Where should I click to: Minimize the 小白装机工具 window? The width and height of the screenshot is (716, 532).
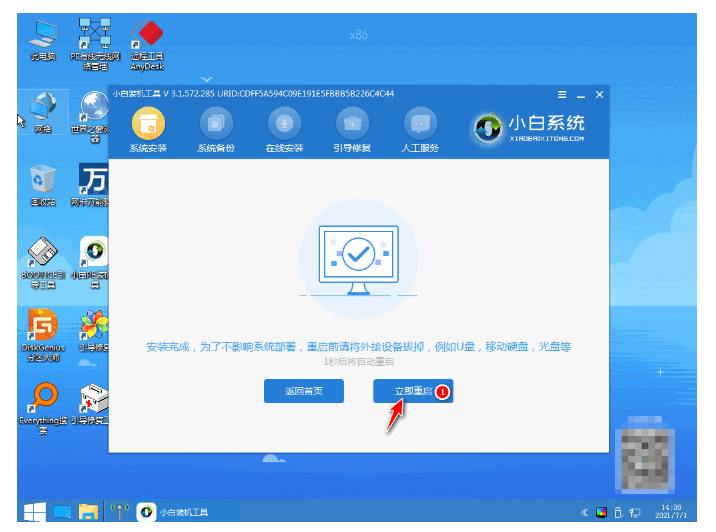point(581,95)
